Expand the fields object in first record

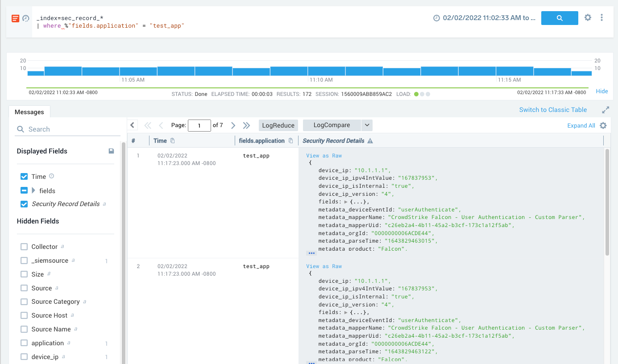pyautogui.click(x=346, y=202)
